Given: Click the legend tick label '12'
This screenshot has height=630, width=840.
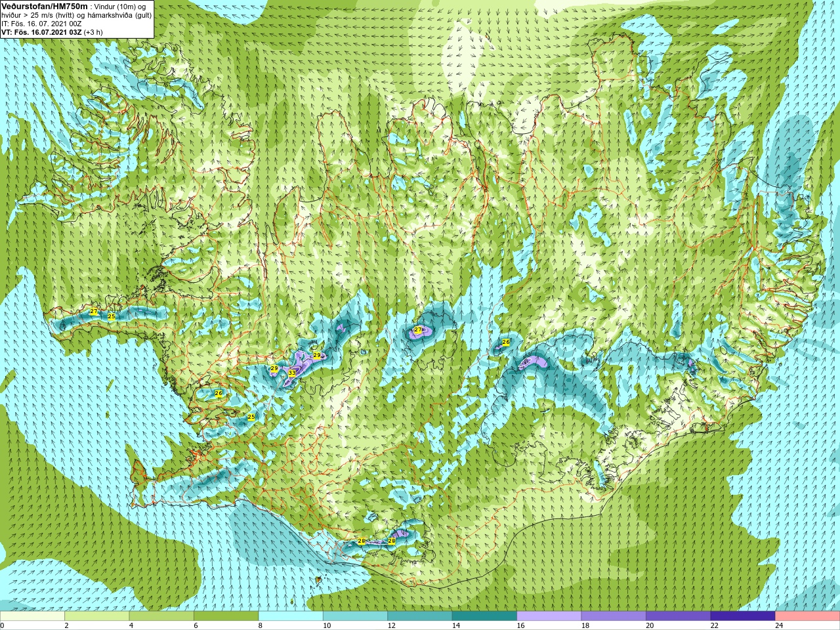Looking at the screenshot, I should [x=392, y=625].
